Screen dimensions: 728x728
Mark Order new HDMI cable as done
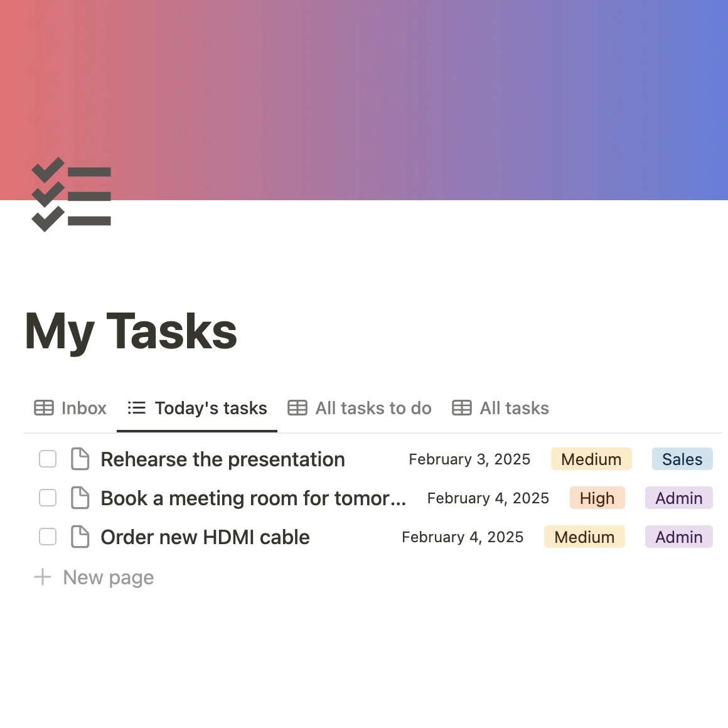pyautogui.click(x=48, y=537)
